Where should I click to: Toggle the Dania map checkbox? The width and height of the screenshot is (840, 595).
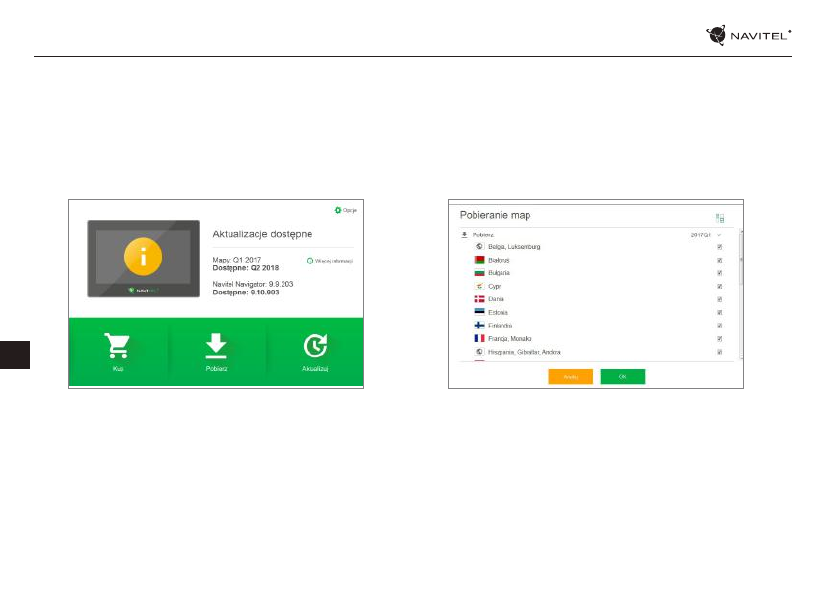click(719, 299)
